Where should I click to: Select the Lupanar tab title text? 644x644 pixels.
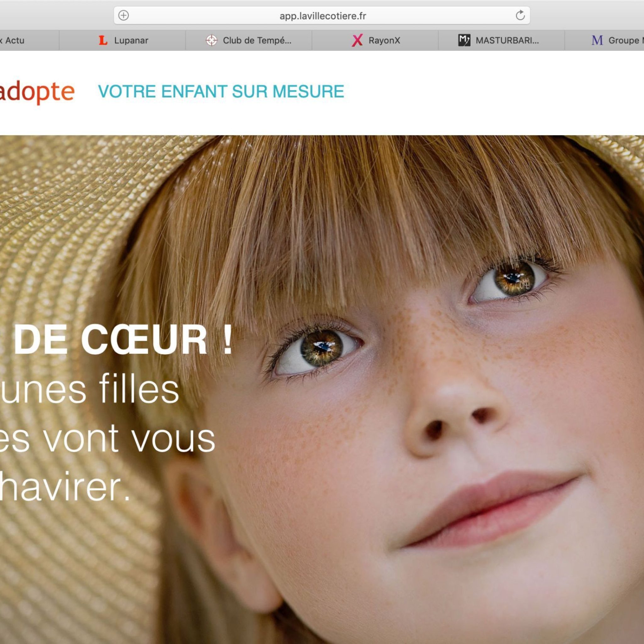pyautogui.click(x=131, y=40)
